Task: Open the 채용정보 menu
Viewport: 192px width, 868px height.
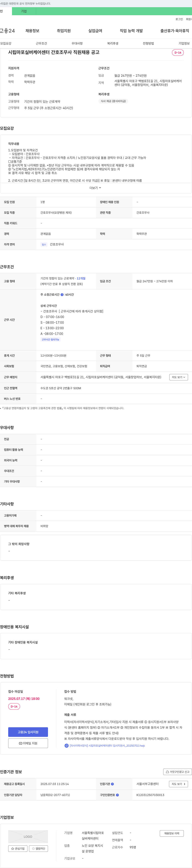Action: tap(32, 31)
